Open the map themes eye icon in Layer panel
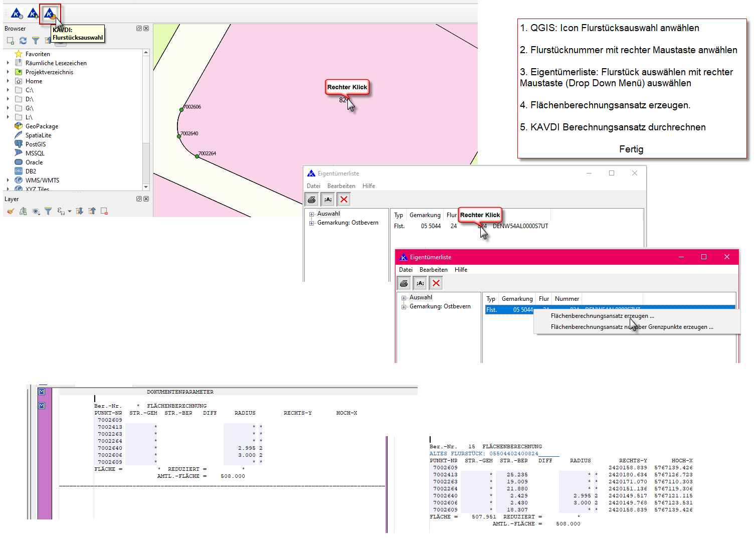This screenshot has width=756, height=542. tap(36, 211)
